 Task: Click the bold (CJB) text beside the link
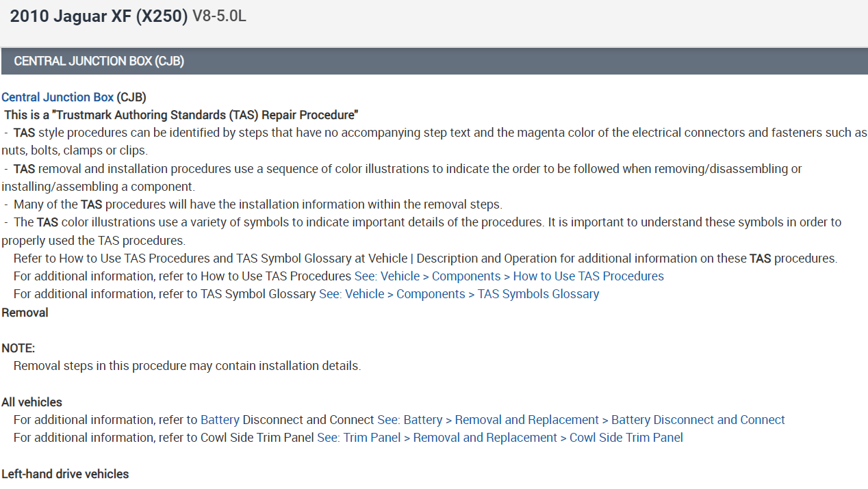point(131,97)
